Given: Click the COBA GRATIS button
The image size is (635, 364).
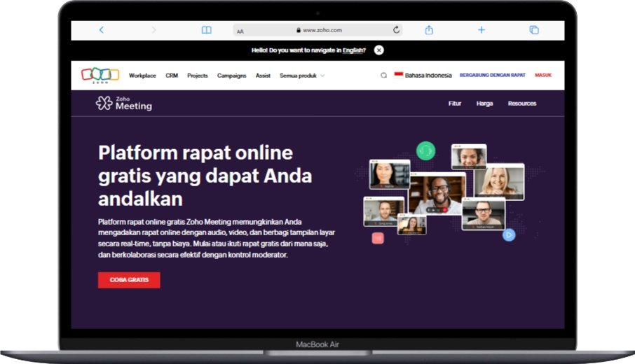Looking at the screenshot, I should point(129,280).
